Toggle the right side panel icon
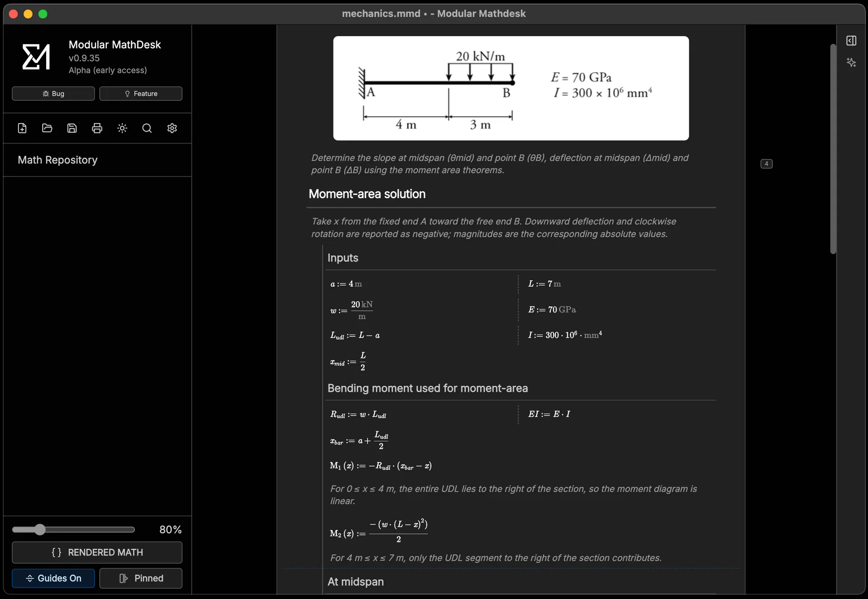868x599 pixels. click(x=851, y=41)
